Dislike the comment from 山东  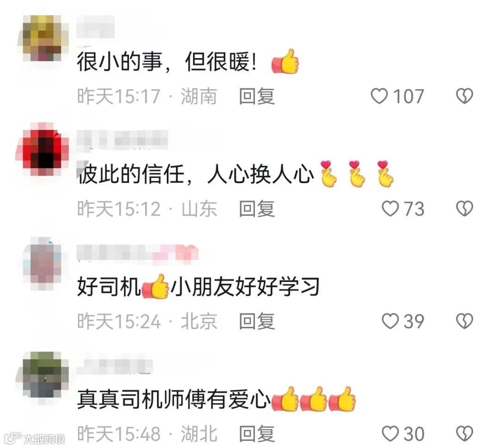pyautogui.click(x=465, y=209)
